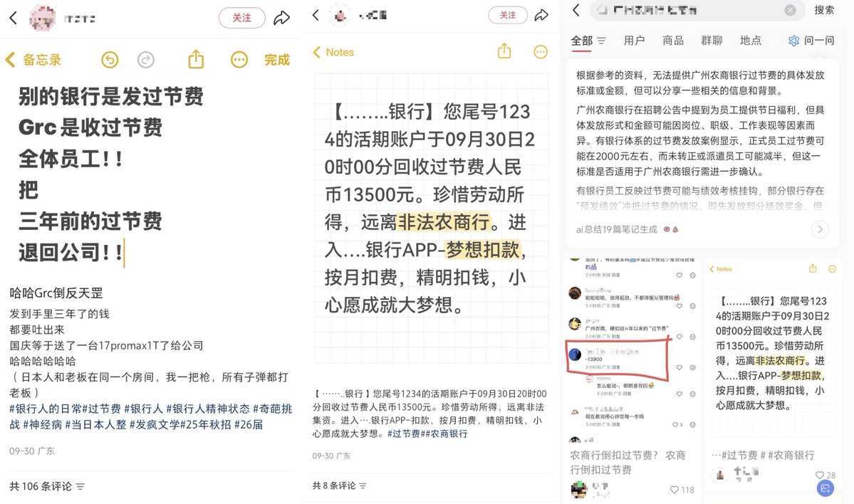Follow the middle post's author
The image size is (854, 504).
click(x=508, y=15)
